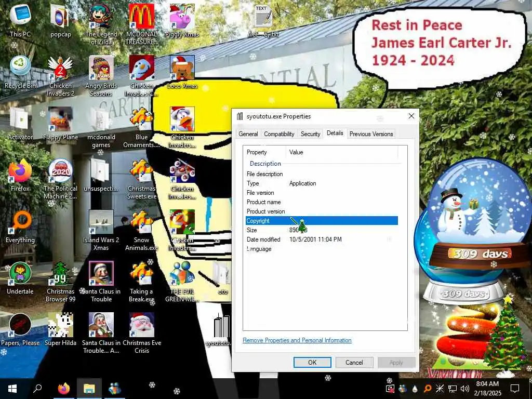This screenshot has width=532, height=399.
Task: Open File Explorer taskbar button
Action: [x=89, y=389]
